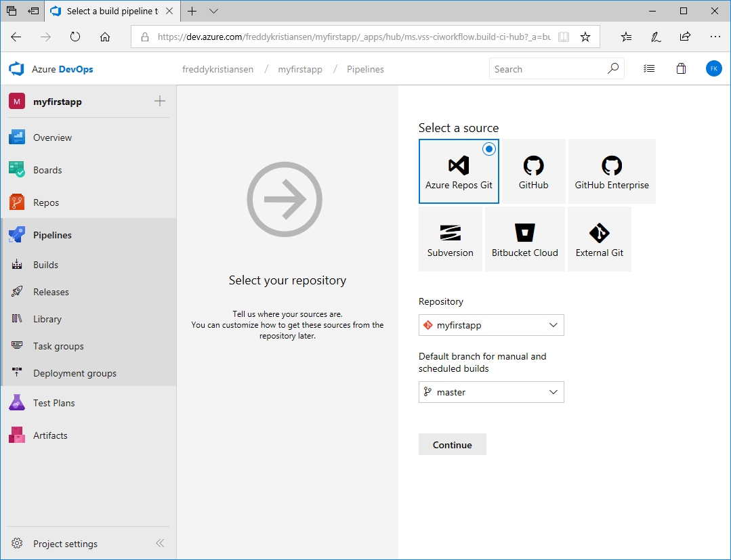
Task: Open the Repos section
Action: [46, 202]
